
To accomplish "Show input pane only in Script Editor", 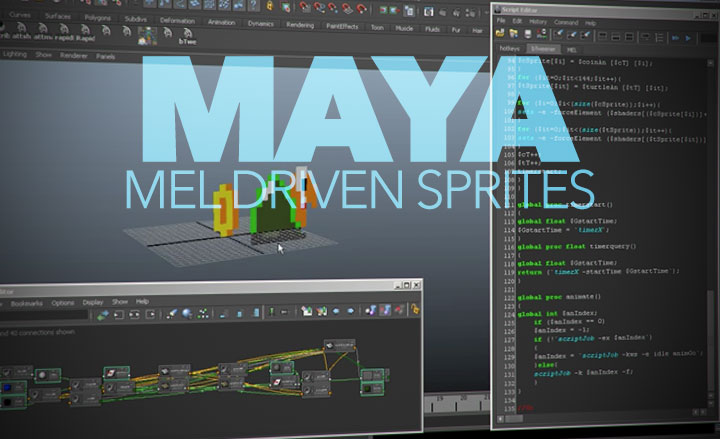I will click(616, 36).
